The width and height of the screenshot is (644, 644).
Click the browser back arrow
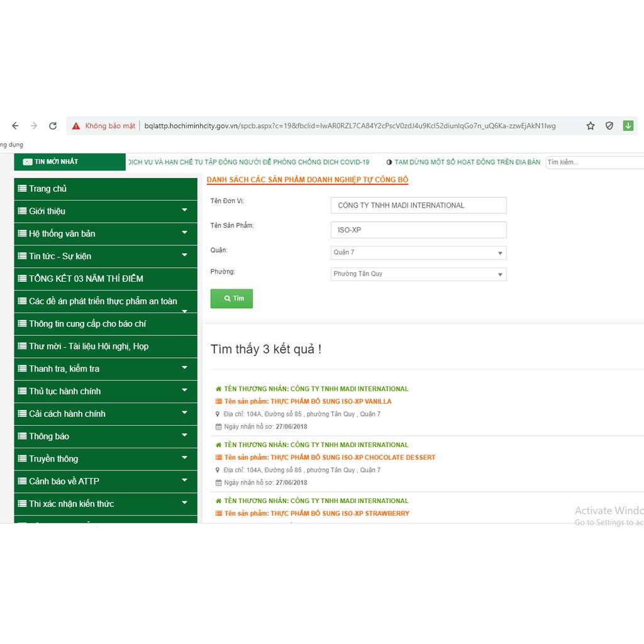coord(15,126)
